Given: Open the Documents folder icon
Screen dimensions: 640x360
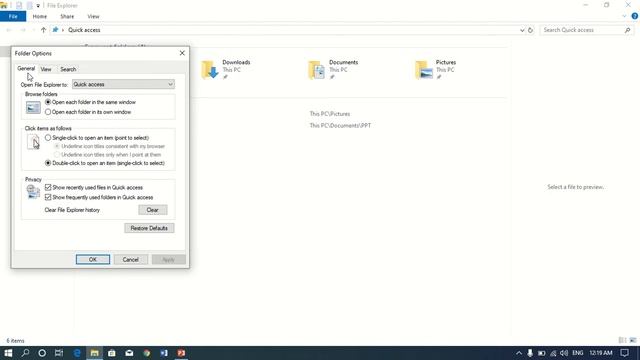Looking at the screenshot, I should click(317, 70).
